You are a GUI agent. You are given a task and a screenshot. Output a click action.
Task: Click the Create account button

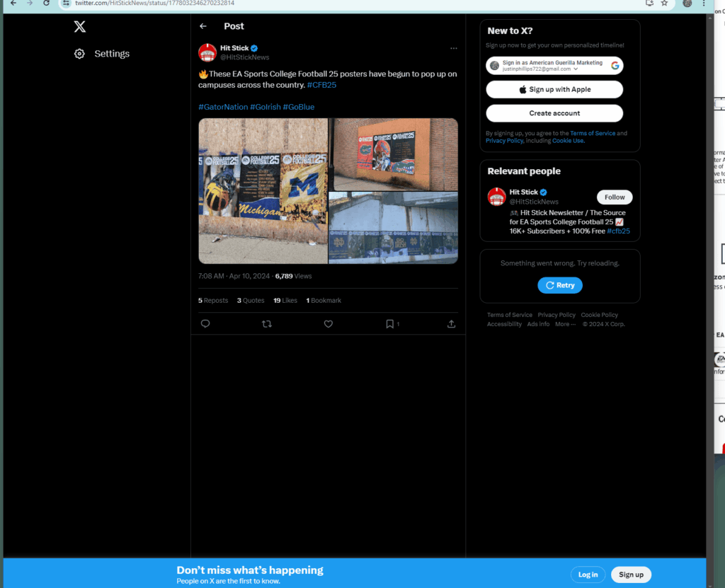[x=554, y=113]
